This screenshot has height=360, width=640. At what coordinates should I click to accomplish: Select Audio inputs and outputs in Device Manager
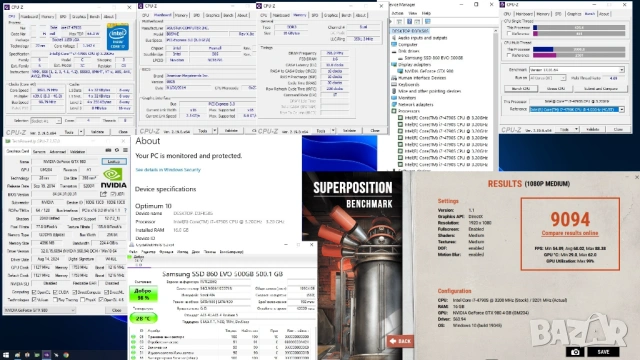422,38
